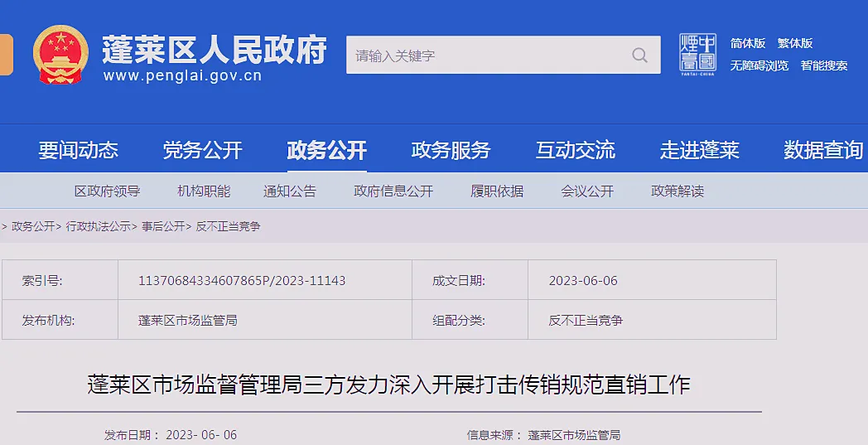Click 反不正当竞争 in breadcrumb

pos(228,226)
